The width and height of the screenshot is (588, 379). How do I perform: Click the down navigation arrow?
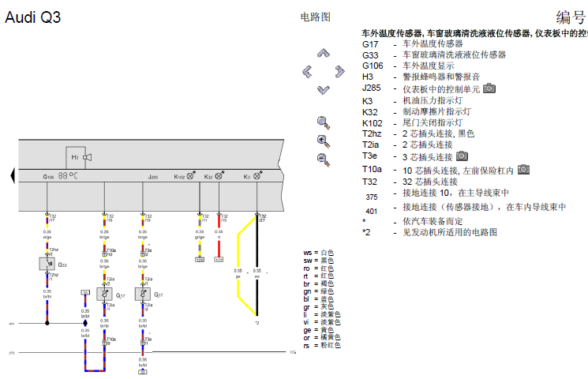coord(324,90)
